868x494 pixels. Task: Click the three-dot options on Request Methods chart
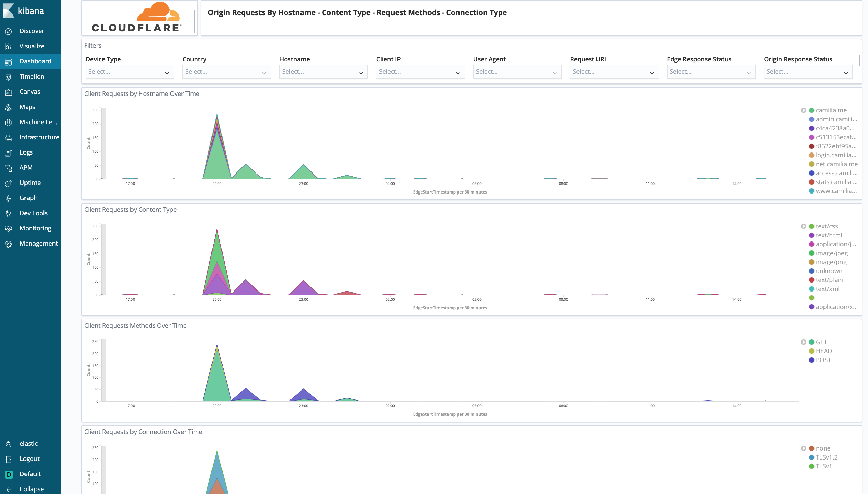(856, 326)
